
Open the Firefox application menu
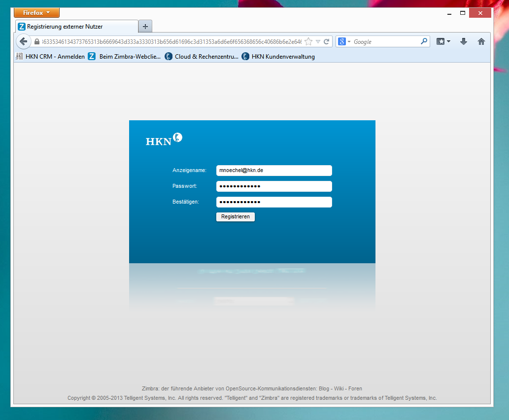pyautogui.click(x=36, y=13)
